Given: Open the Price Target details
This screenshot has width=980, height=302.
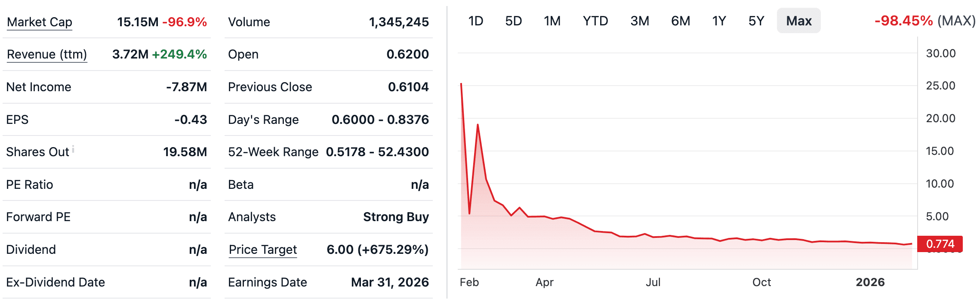Looking at the screenshot, I should pyautogui.click(x=262, y=250).
